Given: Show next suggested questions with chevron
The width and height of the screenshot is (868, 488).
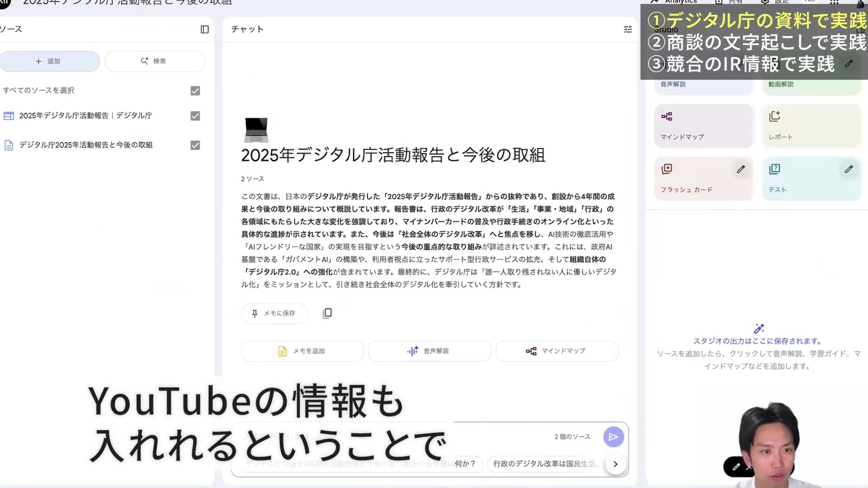Looking at the screenshot, I should click(615, 464).
